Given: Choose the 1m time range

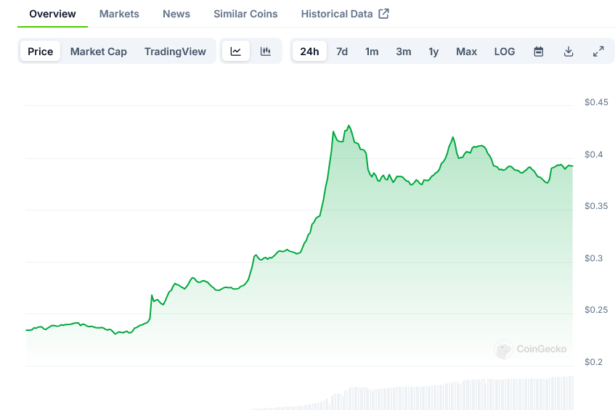Looking at the screenshot, I should tap(372, 51).
